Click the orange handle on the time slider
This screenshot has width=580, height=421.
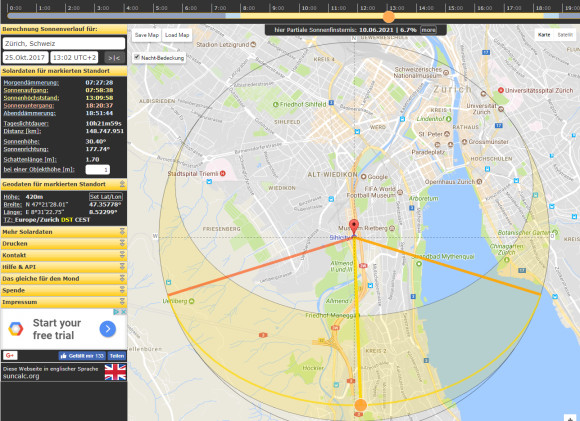tap(388, 16)
